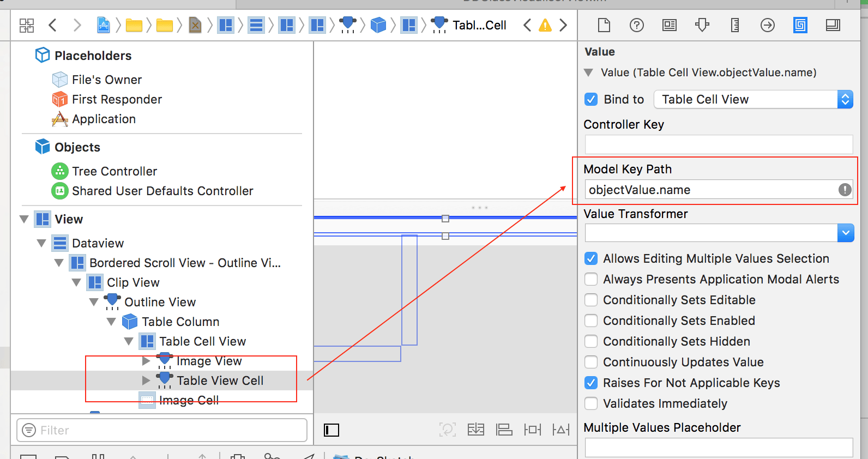Enable Conditionally Sets Enabled

591,321
